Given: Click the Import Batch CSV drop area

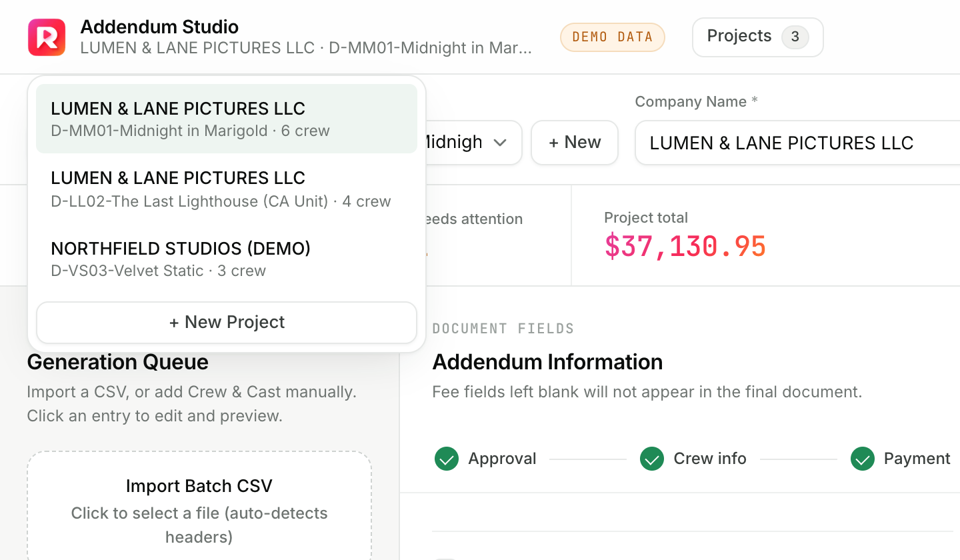Looking at the screenshot, I should (x=199, y=507).
